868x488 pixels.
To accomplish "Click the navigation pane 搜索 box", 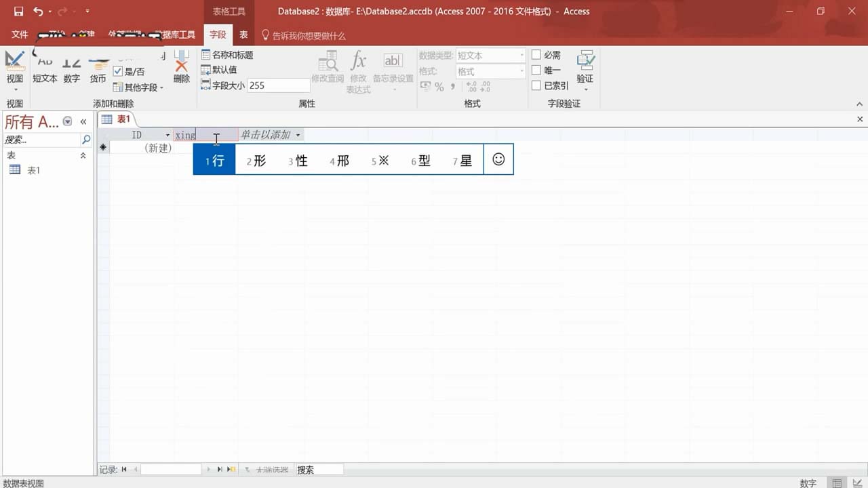I will tap(41, 140).
